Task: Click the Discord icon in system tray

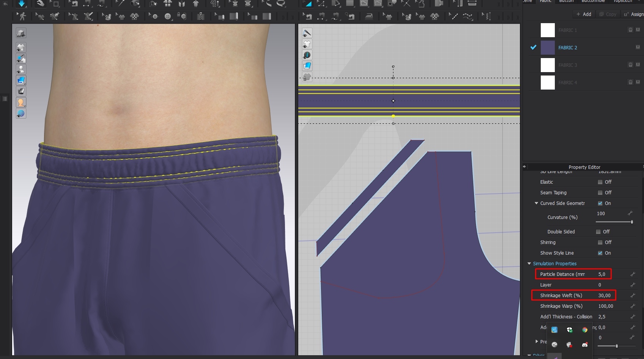Action: click(585, 345)
